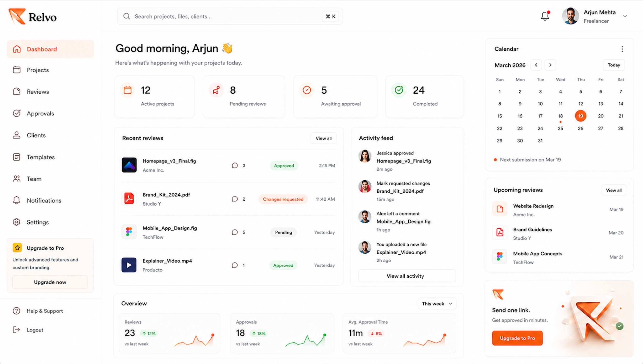Click the search magnifier icon
The width and height of the screenshot is (643, 364).
(127, 16)
